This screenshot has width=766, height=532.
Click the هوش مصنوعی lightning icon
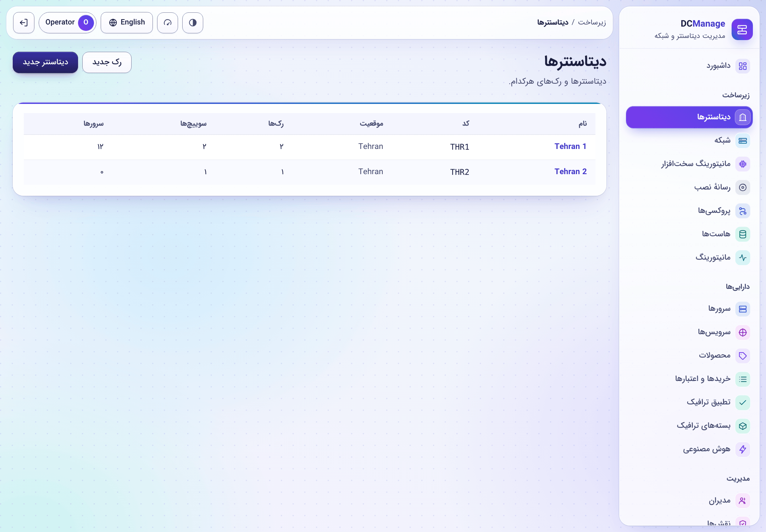(743, 449)
